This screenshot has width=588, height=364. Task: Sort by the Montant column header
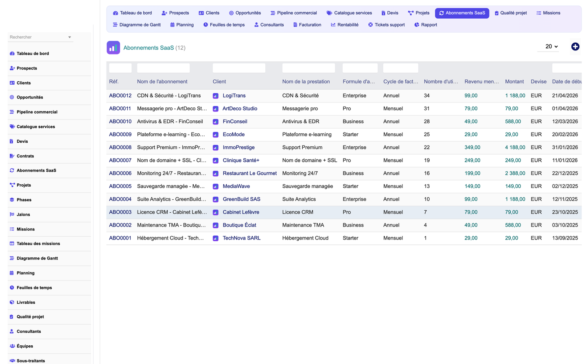click(x=514, y=81)
